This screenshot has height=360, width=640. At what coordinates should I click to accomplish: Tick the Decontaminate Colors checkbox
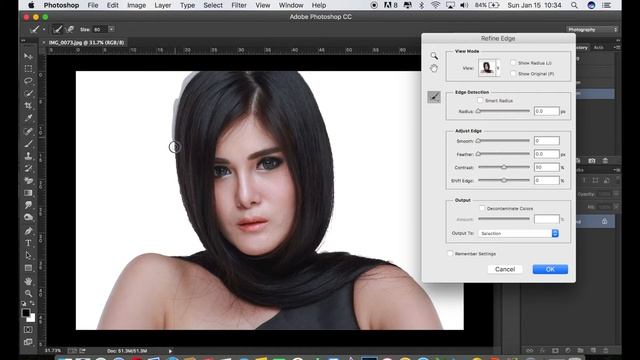click(x=482, y=208)
